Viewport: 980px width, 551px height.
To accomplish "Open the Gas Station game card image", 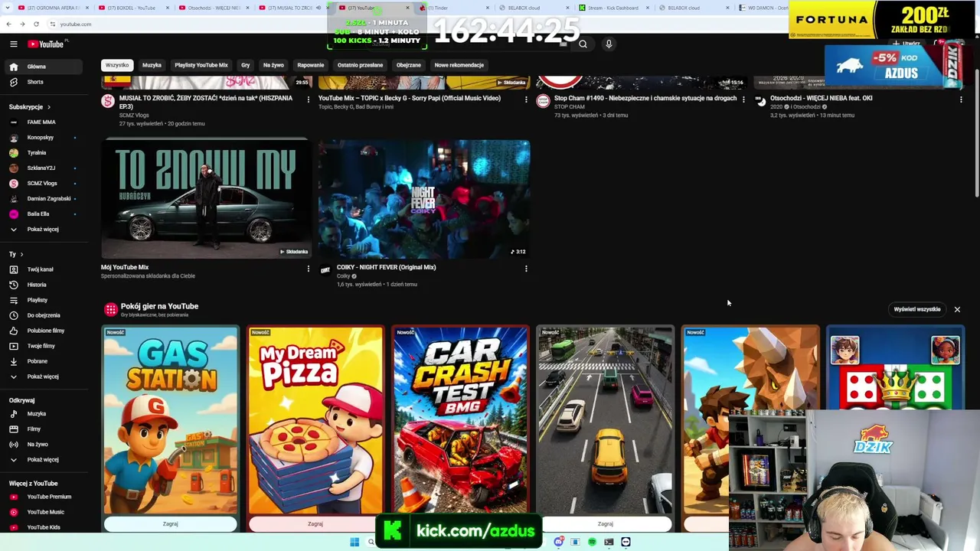I will [170, 420].
